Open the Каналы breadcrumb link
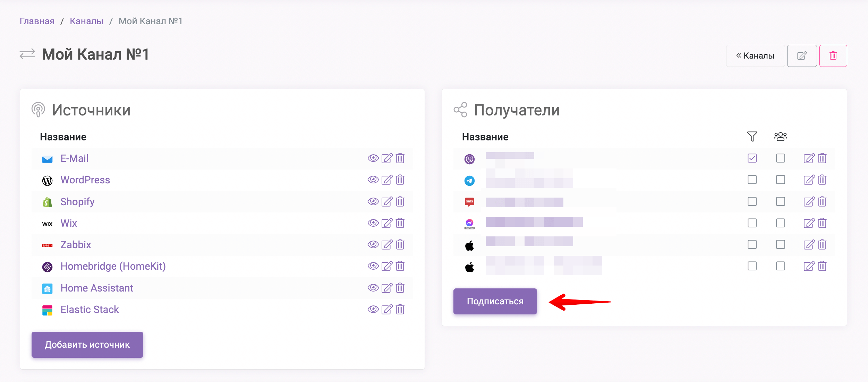The width and height of the screenshot is (868, 382). pyautogui.click(x=87, y=21)
